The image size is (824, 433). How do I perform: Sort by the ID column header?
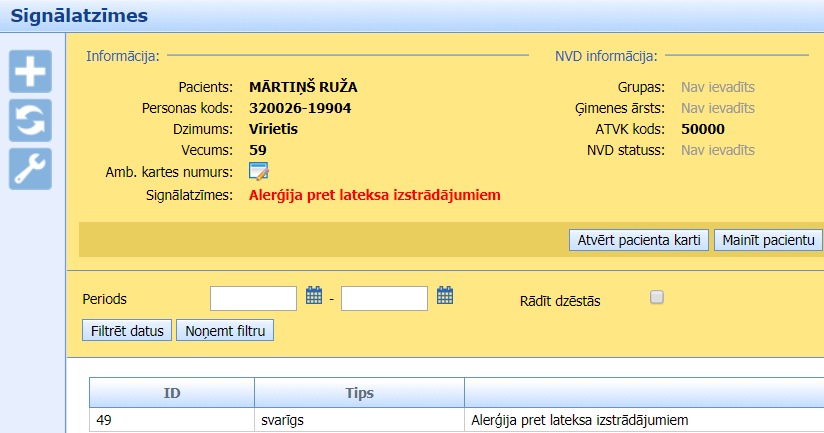[x=172, y=393]
